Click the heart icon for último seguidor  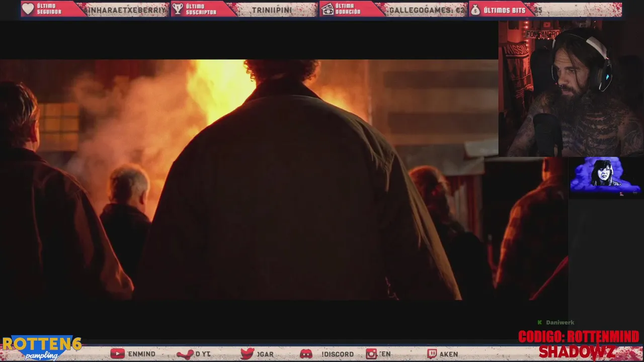(x=28, y=9)
